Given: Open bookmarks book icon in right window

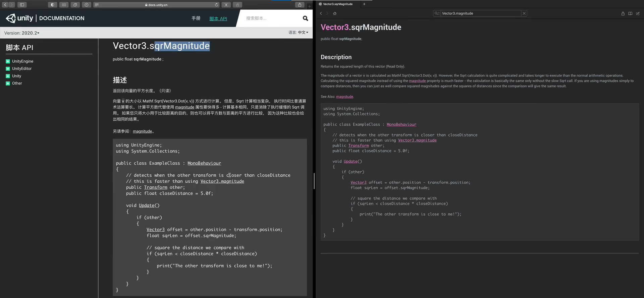Looking at the screenshot, I should [x=630, y=13].
